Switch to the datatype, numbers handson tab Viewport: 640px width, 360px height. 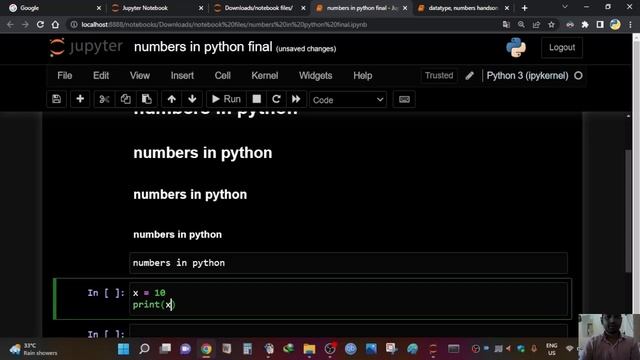pos(463,8)
